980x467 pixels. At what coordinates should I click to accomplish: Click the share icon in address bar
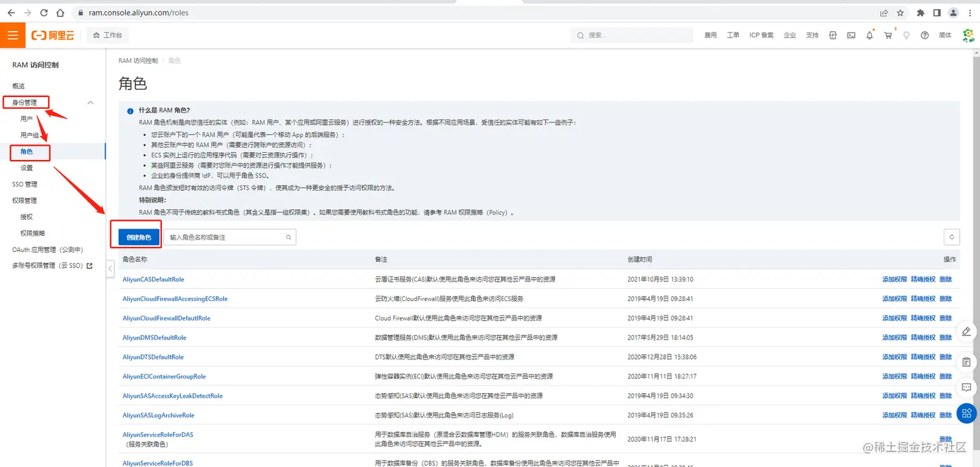pos(884,12)
